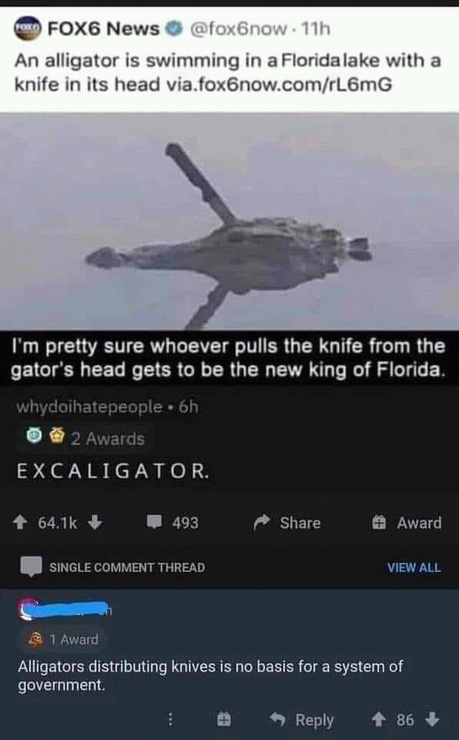View the comment's 1 Award badge
The width and height of the screenshot is (459, 740).
(63, 639)
